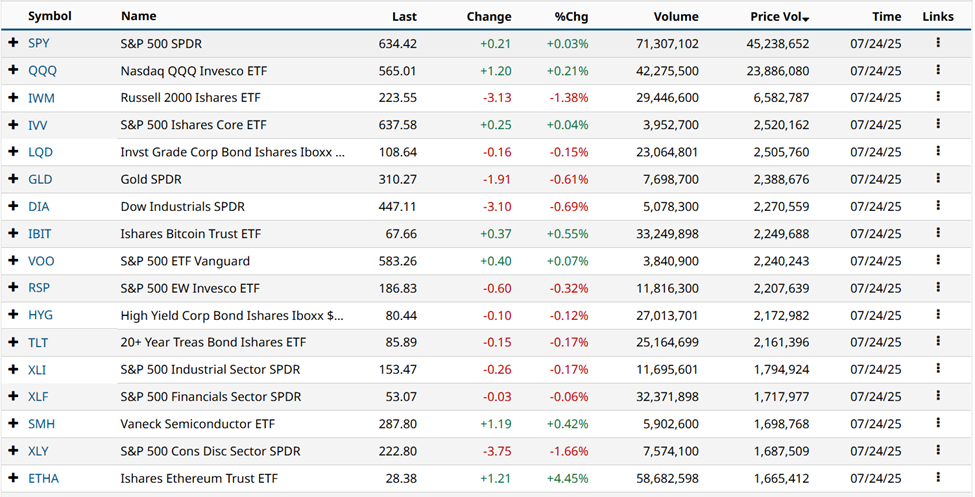
Task: Open the IVV symbol link
Action: click(x=38, y=125)
